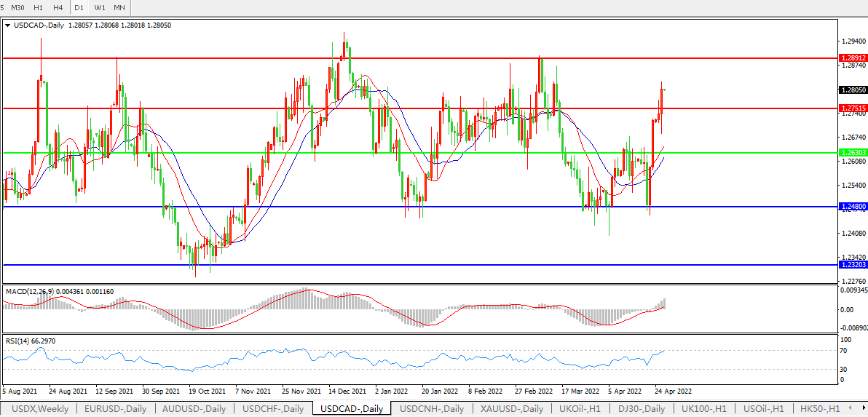Select the blue 1.24800 support price label
Viewport: 868px width, 417px height.
coord(852,207)
